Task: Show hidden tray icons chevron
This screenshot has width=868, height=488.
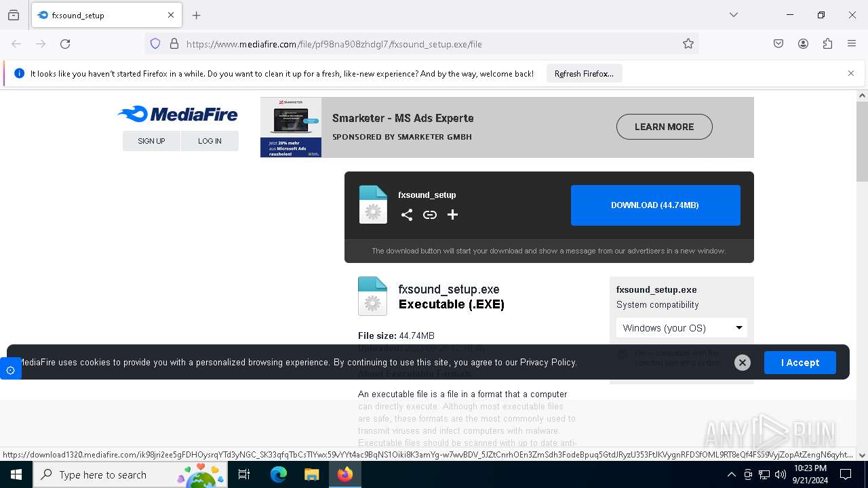Action: (731, 474)
